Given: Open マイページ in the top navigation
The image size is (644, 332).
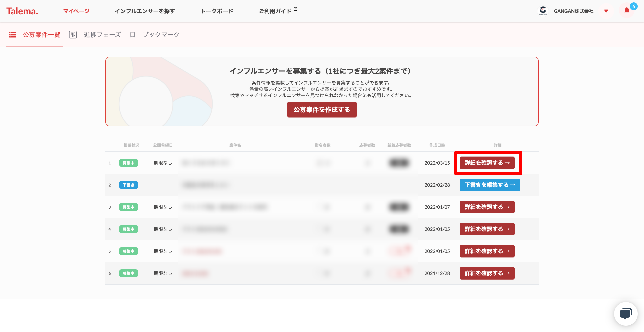Looking at the screenshot, I should [x=76, y=11].
